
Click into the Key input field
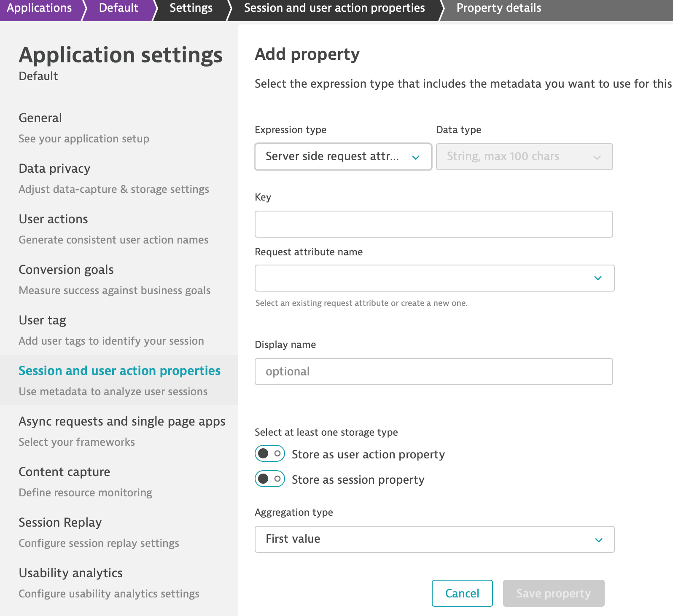pyautogui.click(x=433, y=224)
